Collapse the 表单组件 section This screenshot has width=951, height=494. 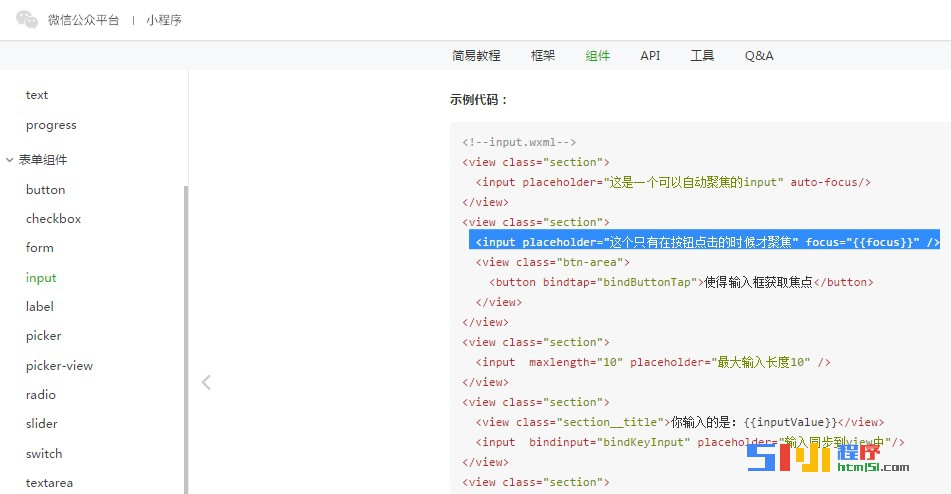[10, 160]
